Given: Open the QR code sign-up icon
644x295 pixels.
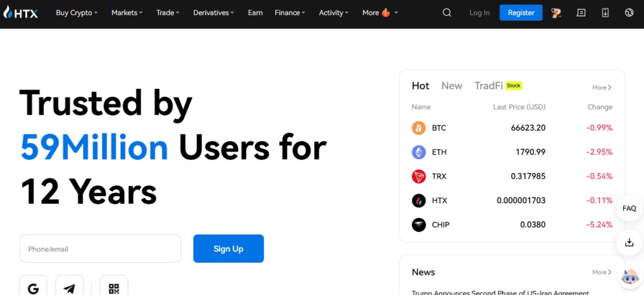Looking at the screenshot, I should tap(114, 289).
